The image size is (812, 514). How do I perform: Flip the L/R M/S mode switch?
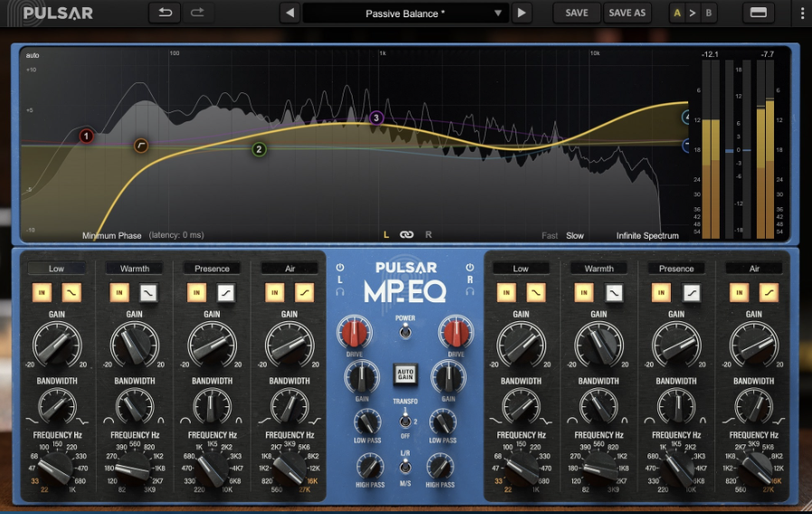coord(405,468)
